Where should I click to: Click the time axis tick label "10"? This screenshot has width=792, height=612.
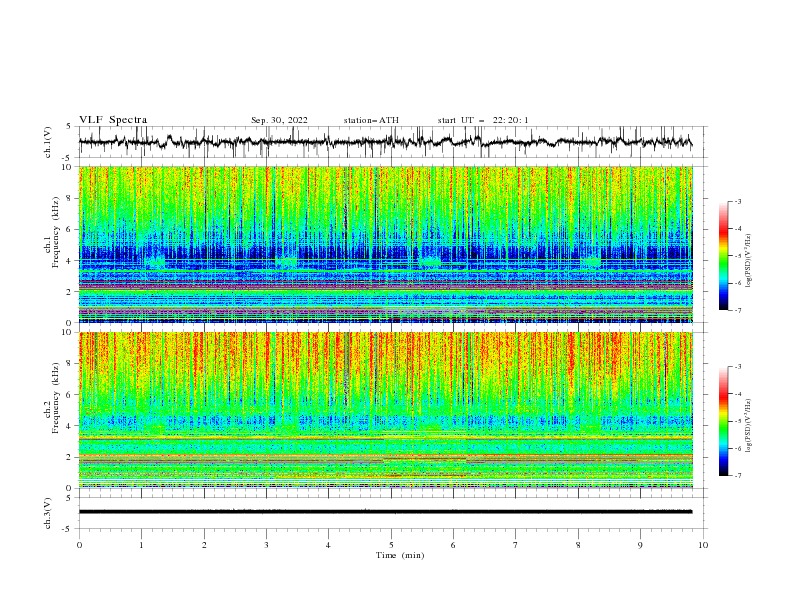(703, 545)
